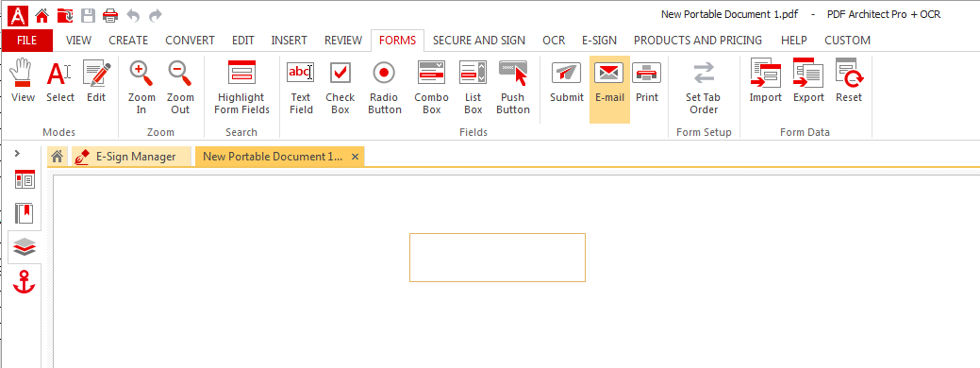980x368 pixels.
Task: Switch to the SECURE AND SIGN tab
Action: [x=479, y=41]
